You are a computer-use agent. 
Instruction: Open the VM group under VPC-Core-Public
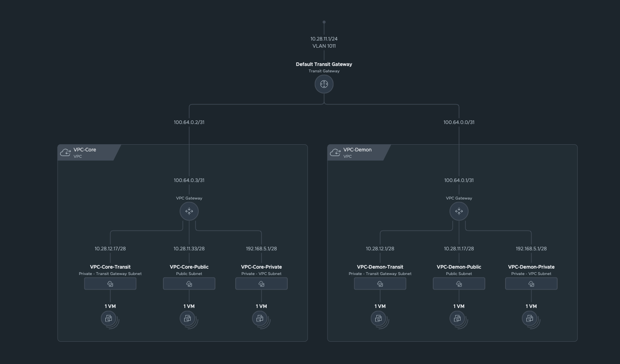(188, 319)
